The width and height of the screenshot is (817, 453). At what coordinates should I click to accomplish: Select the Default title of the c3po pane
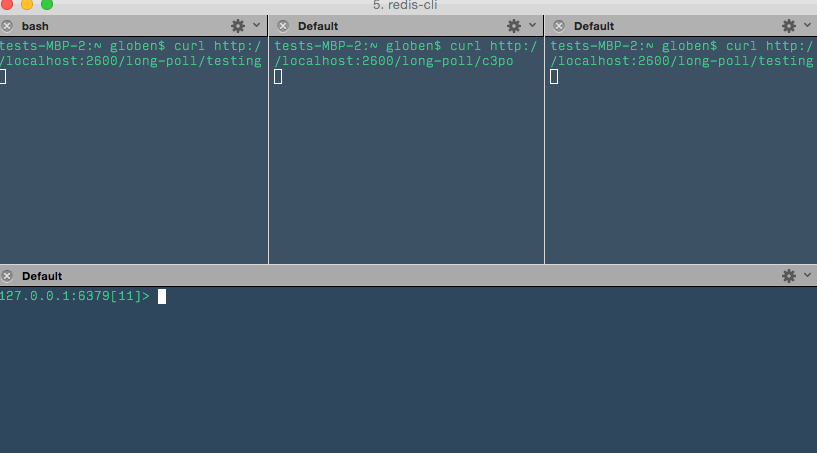pyautogui.click(x=318, y=26)
